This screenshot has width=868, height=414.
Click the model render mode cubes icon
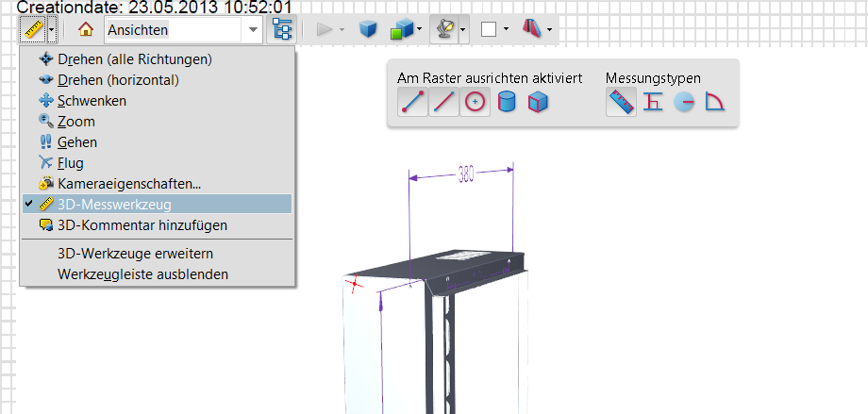(401, 30)
